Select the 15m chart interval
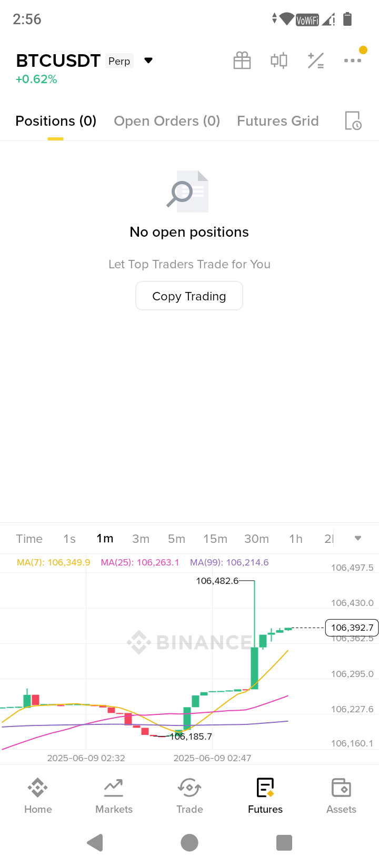The width and height of the screenshot is (379, 868). 215,539
